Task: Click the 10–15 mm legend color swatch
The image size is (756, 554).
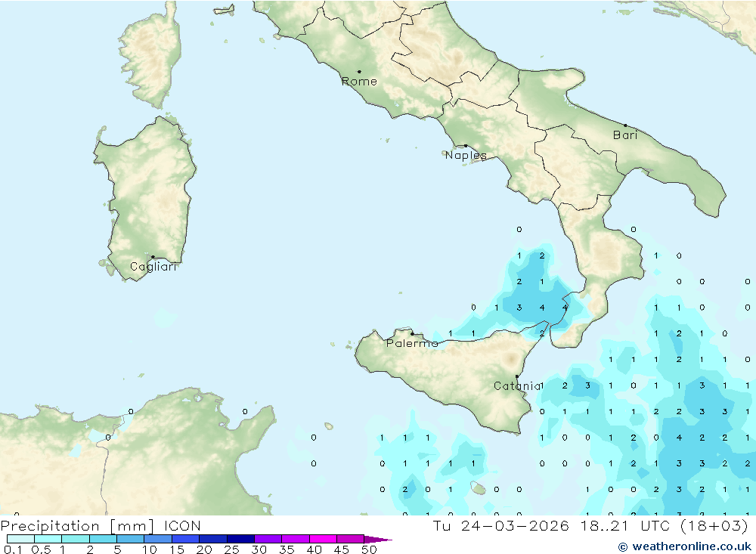Action: [x=158, y=539]
